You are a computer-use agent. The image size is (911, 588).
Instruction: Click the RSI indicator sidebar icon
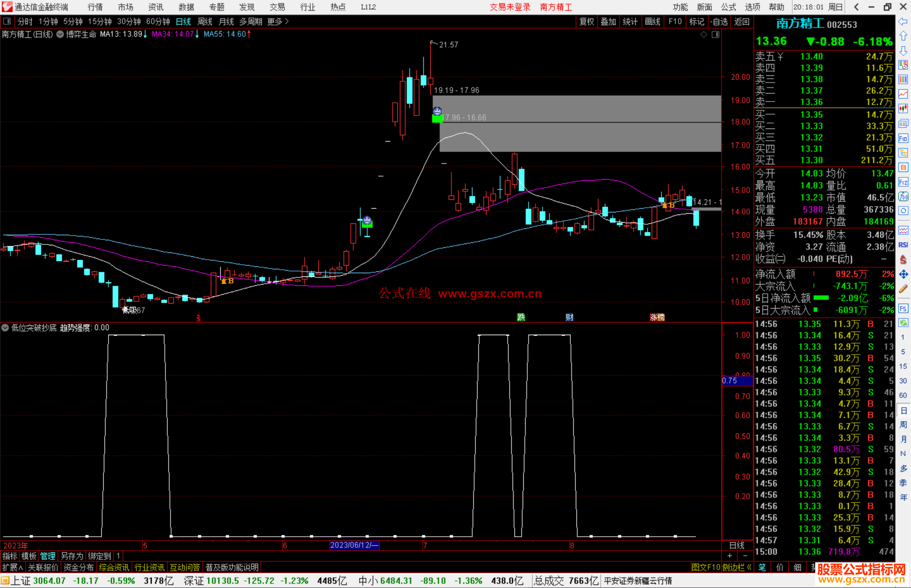point(903,245)
